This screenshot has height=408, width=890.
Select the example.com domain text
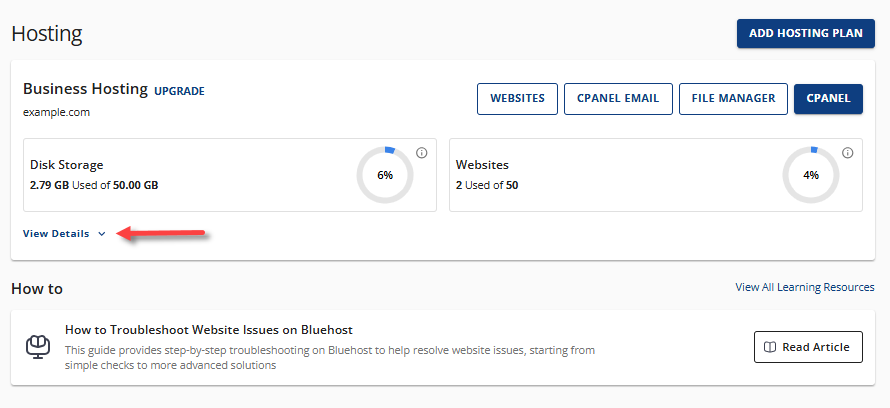(x=56, y=113)
